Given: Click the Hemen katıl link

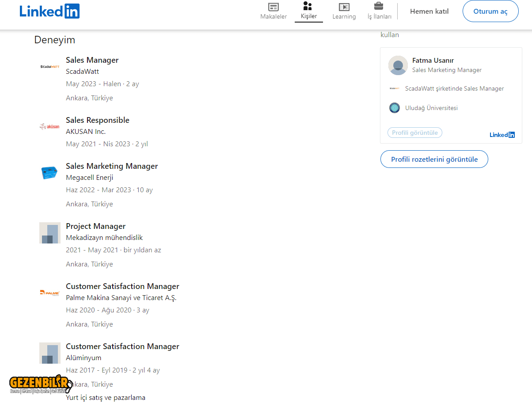Looking at the screenshot, I should pyautogui.click(x=429, y=11).
